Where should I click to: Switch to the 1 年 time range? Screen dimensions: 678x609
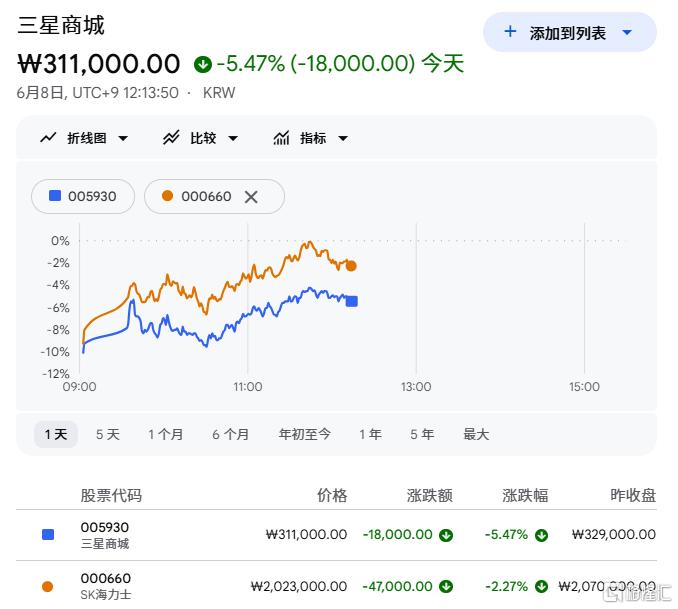(370, 434)
